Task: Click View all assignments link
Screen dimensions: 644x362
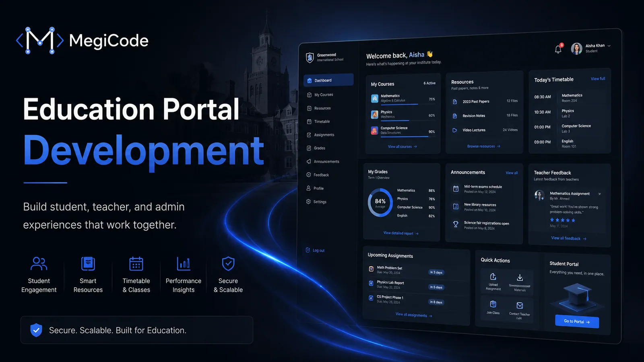Action: (x=414, y=315)
